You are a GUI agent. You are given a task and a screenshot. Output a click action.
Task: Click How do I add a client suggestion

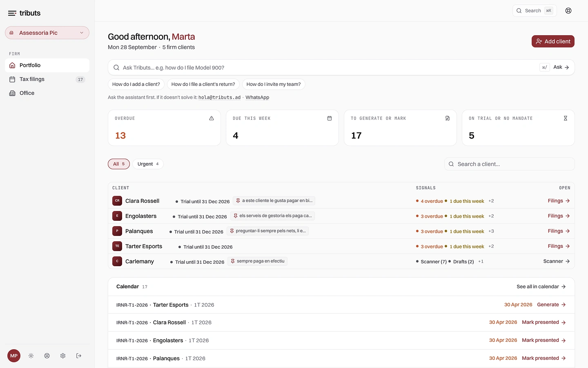(x=136, y=84)
